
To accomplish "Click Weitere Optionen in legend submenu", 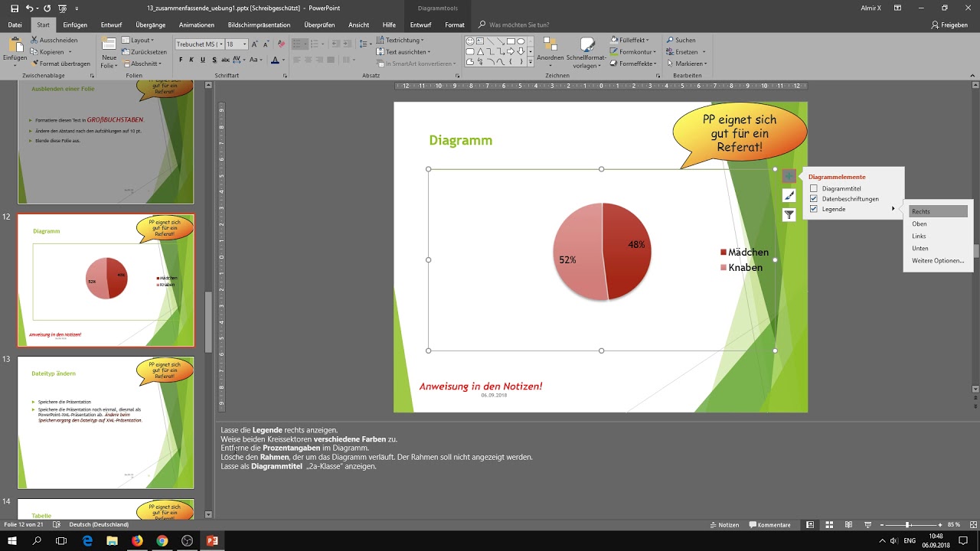I will click(x=939, y=260).
